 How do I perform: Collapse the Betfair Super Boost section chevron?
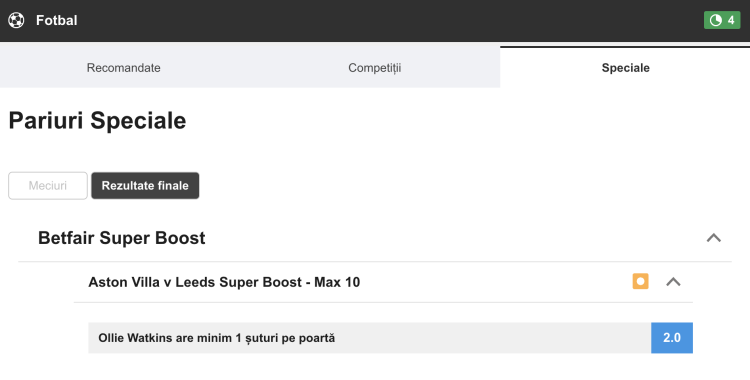click(714, 237)
